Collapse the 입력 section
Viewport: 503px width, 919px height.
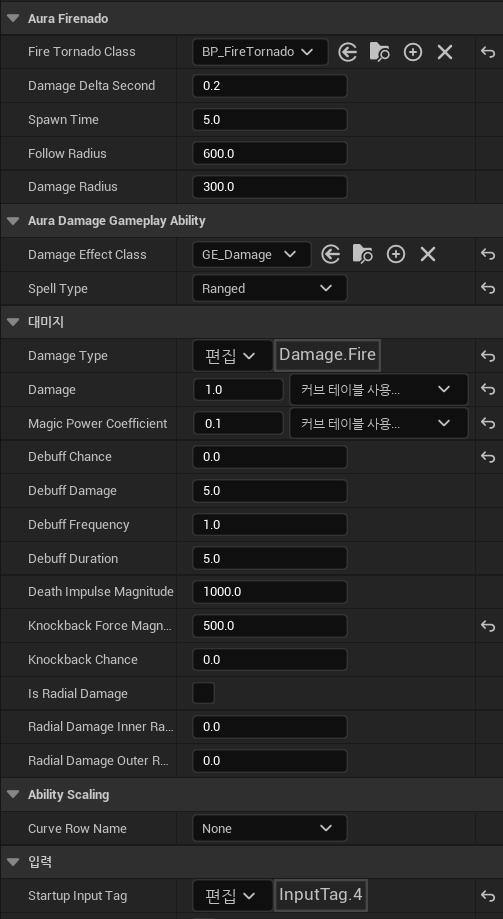pyautogui.click(x=13, y=862)
